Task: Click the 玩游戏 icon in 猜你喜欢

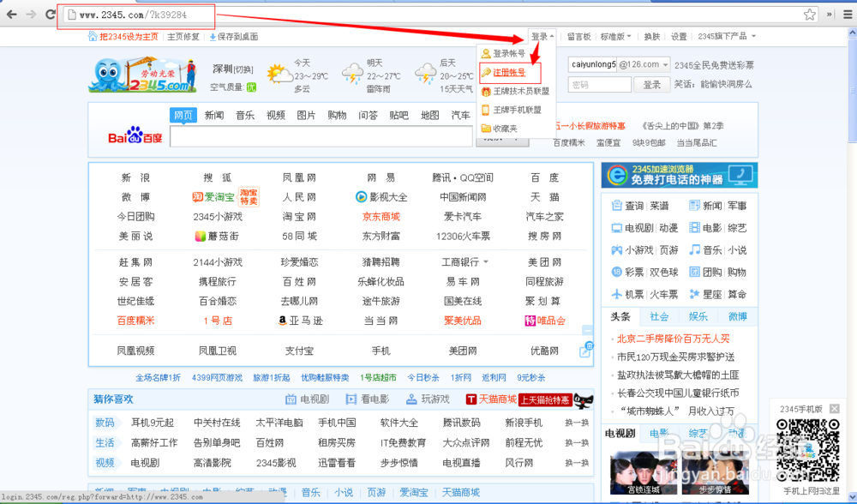Action: click(x=411, y=399)
